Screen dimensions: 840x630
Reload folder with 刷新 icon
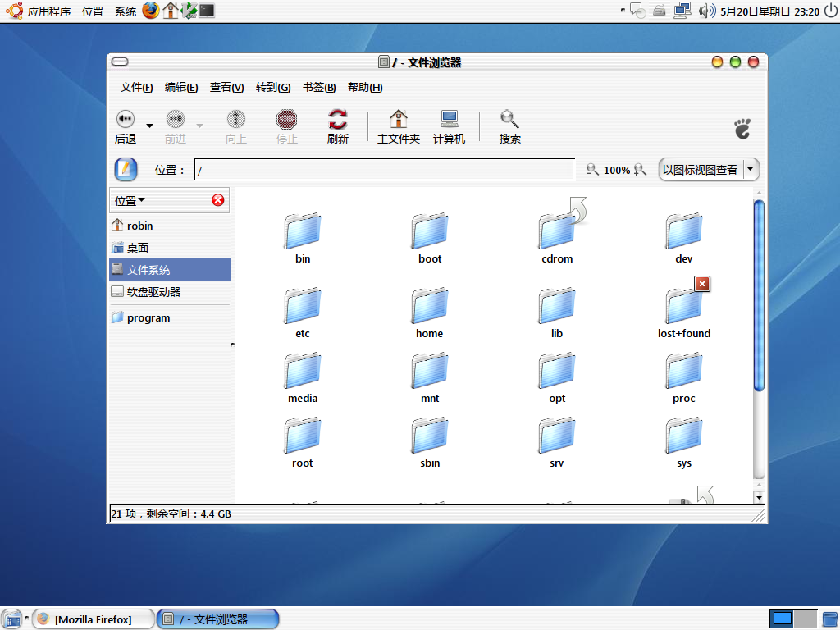(x=337, y=119)
